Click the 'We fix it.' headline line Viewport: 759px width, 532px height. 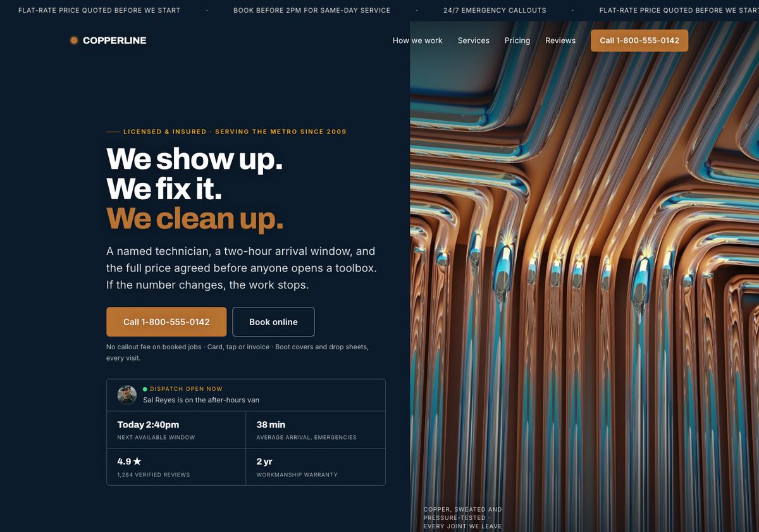click(164, 189)
